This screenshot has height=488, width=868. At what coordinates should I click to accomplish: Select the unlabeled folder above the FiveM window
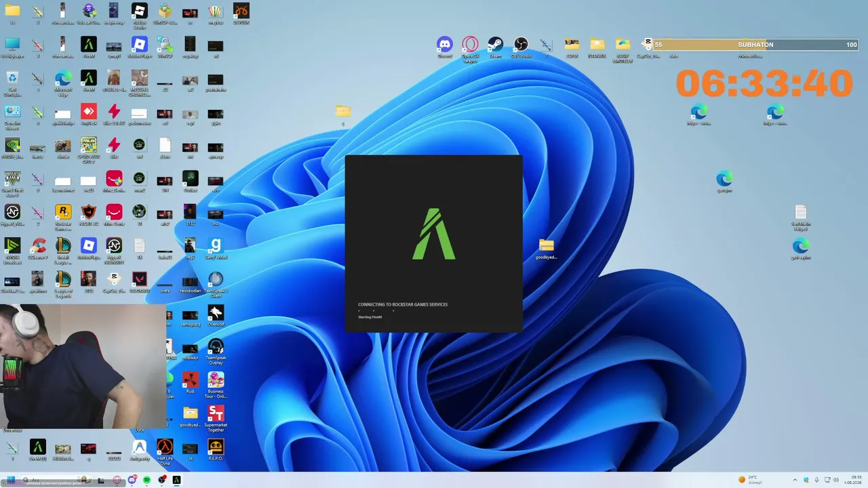click(343, 115)
